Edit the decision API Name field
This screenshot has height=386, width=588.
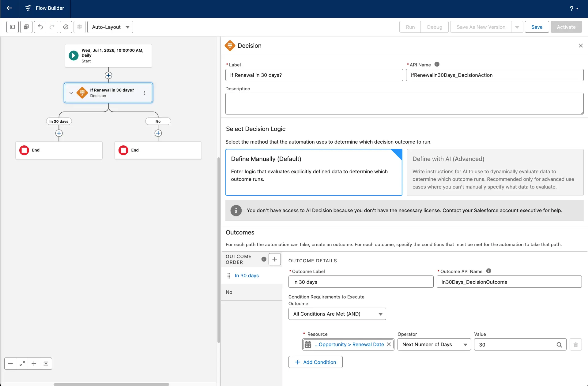point(495,75)
